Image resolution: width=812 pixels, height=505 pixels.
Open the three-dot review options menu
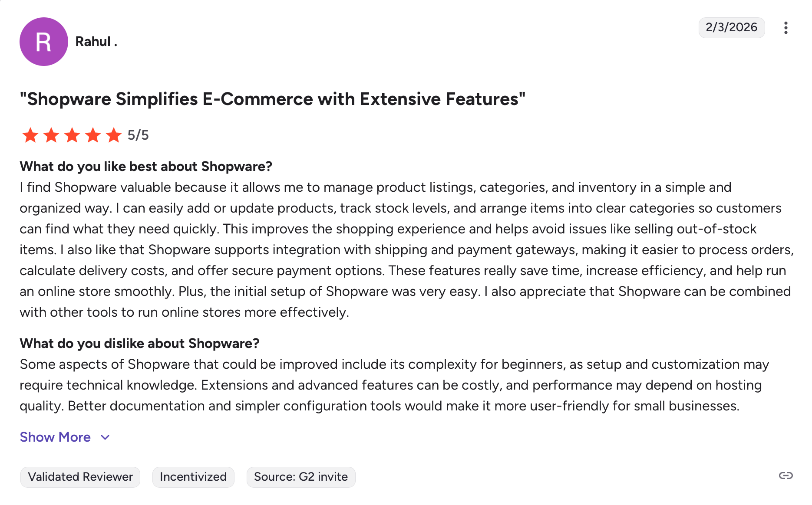(x=786, y=28)
